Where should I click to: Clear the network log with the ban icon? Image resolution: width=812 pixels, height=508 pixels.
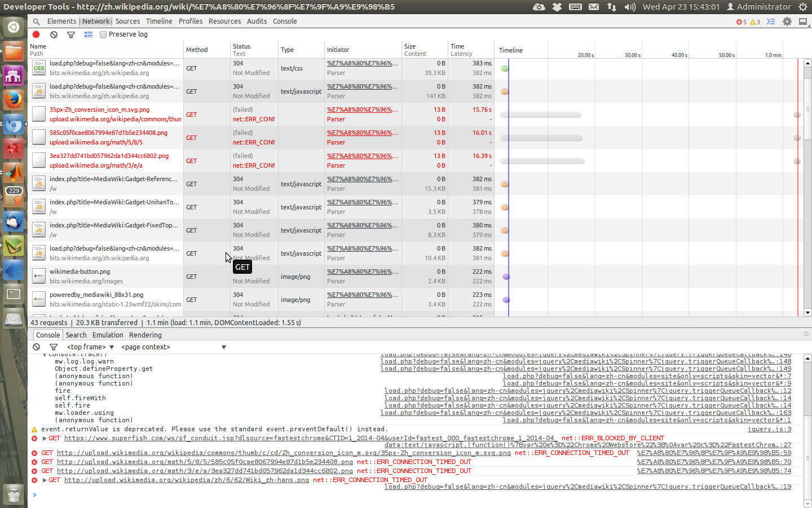click(x=54, y=34)
